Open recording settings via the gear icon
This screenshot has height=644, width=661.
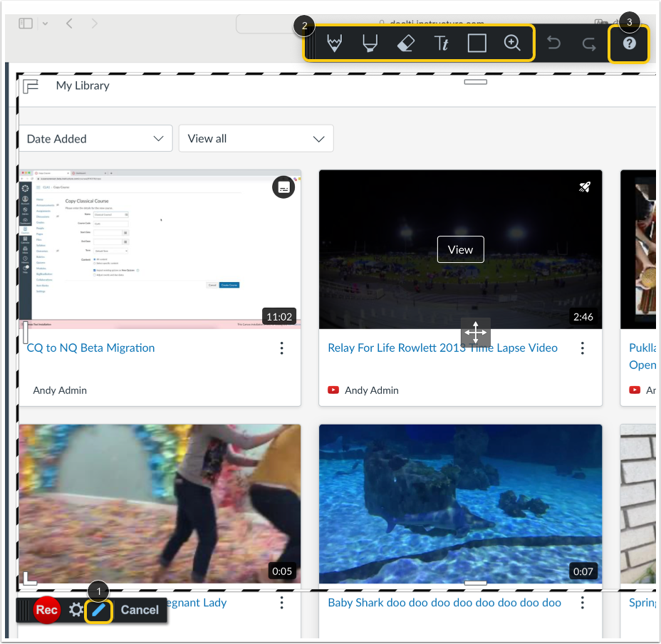coord(76,610)
